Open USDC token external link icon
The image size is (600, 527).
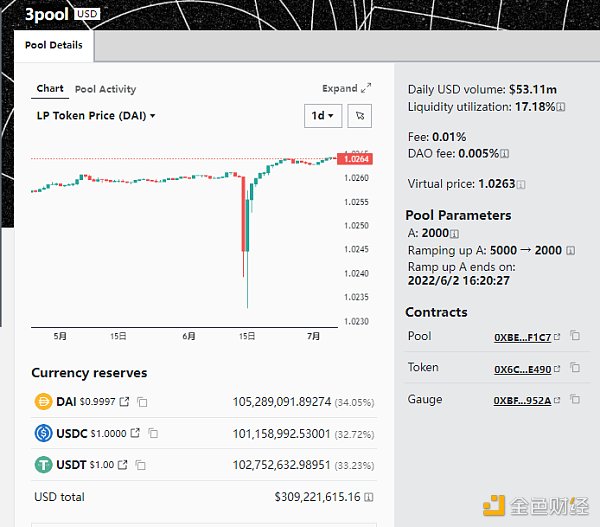point(135,433)
